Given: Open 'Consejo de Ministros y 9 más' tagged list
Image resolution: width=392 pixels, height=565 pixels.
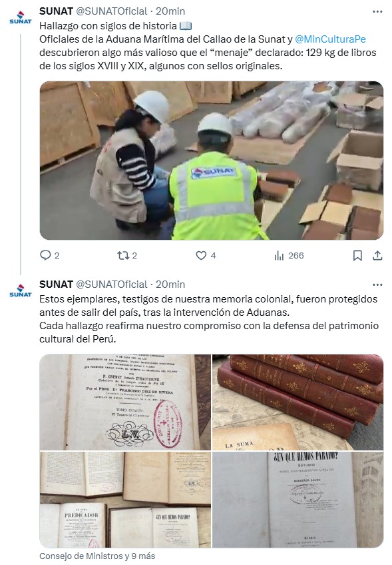Looking at the screenshot, I should coord(97,556).
